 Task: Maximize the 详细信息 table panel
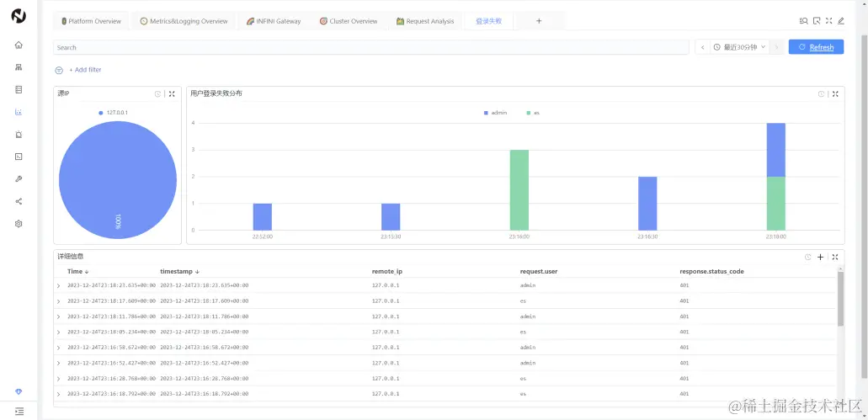pos(835,257)
